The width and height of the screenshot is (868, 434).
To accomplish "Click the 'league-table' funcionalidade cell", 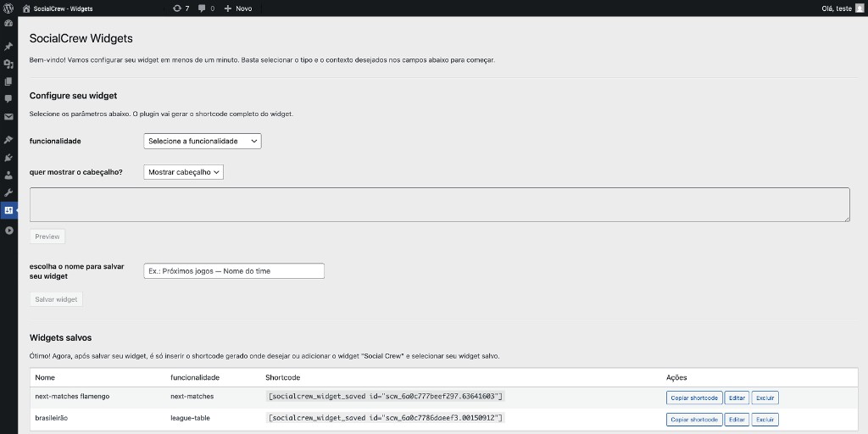I will [x=191, y=417].
